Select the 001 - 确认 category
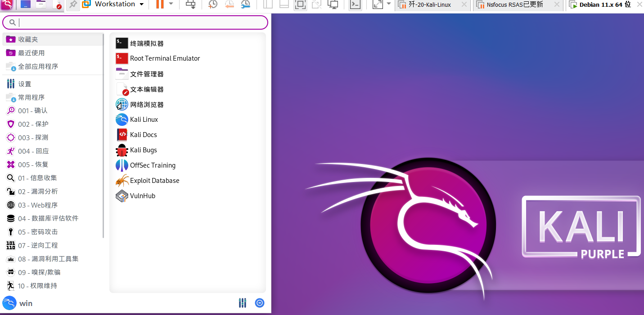 click(53, 111)
